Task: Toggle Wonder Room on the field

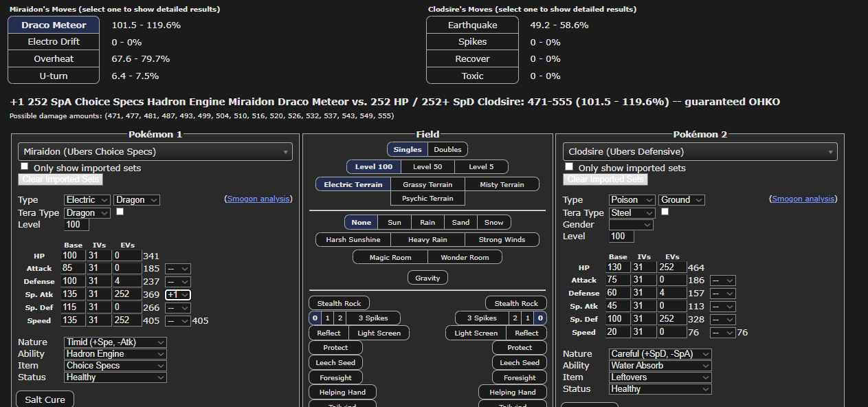Action: point(465,257)
